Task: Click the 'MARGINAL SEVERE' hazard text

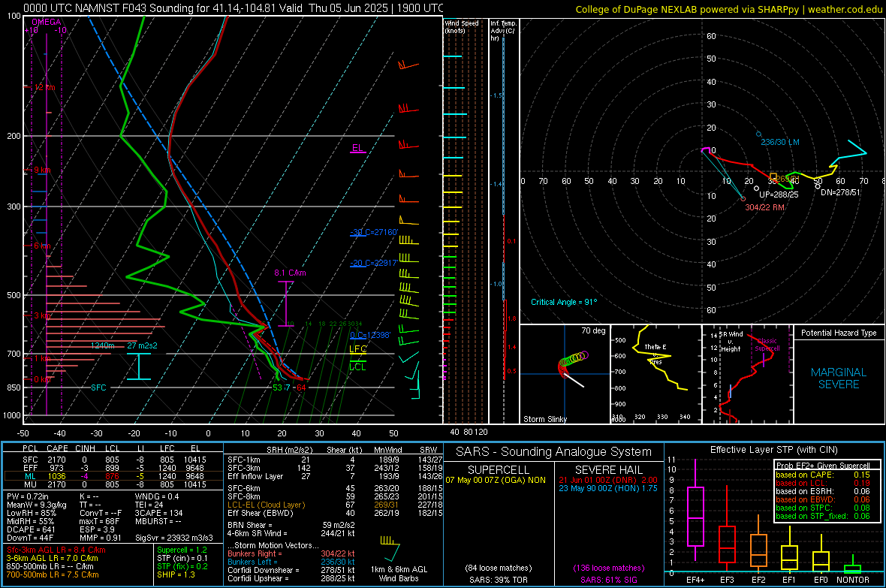Action: pos(839,378)
